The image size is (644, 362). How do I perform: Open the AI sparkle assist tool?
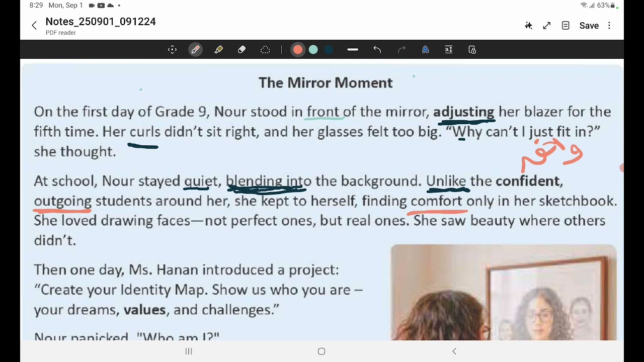(528, 26)
